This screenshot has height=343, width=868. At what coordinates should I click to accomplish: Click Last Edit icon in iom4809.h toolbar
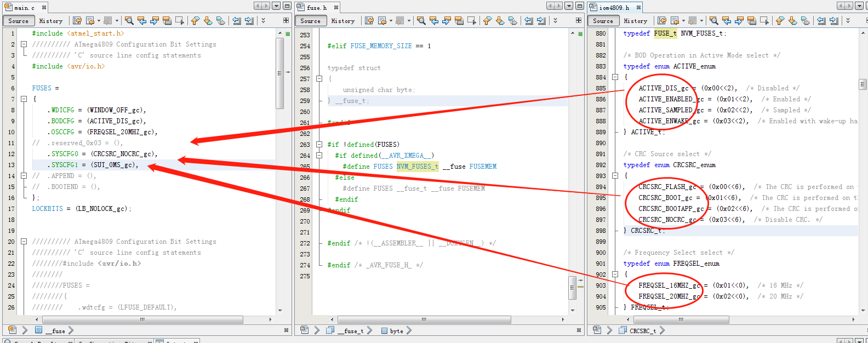662,20
